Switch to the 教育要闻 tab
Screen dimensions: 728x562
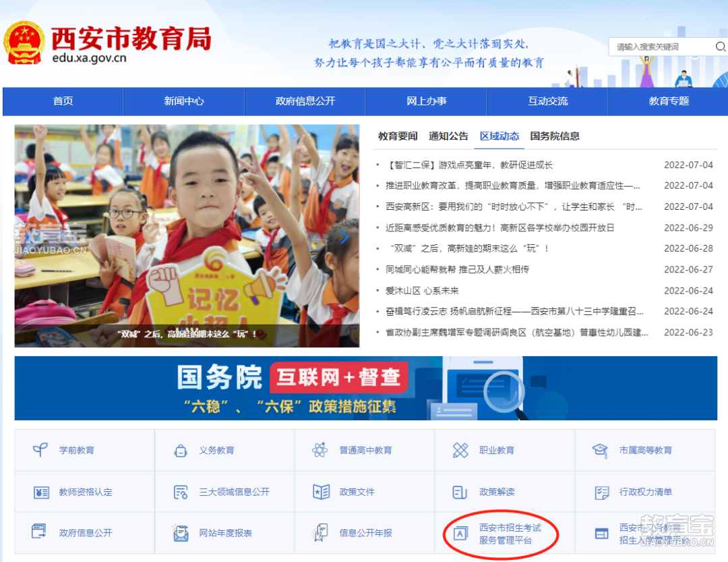(398, 136)
